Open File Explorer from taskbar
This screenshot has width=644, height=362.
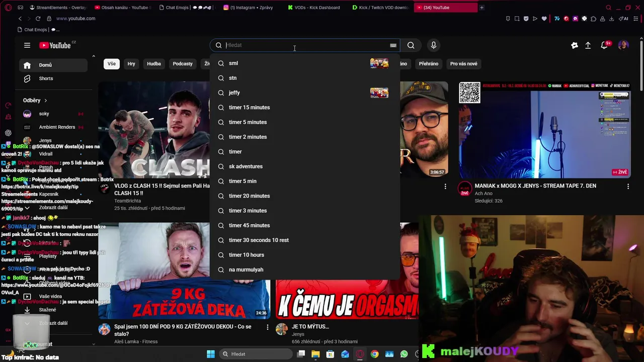315,354
